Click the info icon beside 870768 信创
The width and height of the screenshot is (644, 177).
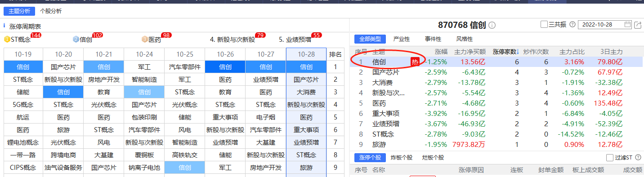tap(492, 25)
